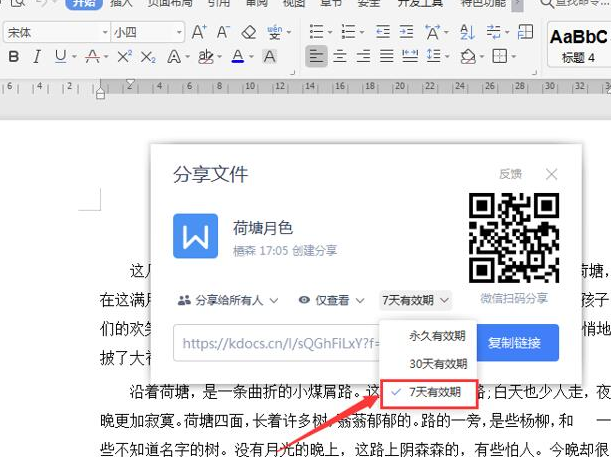
Task: Clear formatting with eraser icon
Action: tap(249, 32)
